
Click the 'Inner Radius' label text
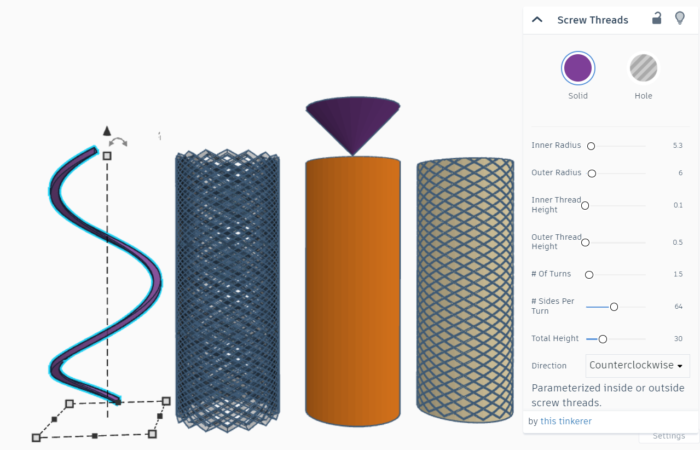(556, 145)
